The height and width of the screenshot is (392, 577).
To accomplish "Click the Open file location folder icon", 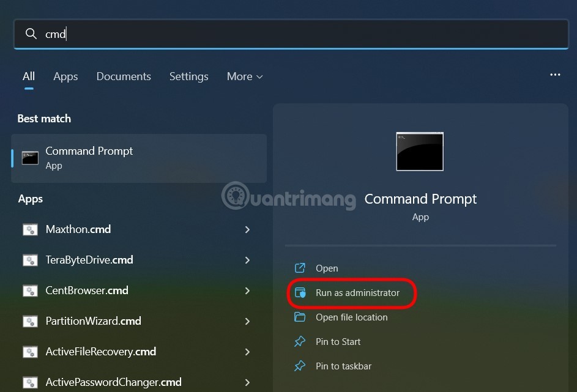I will tap(300, 317).
